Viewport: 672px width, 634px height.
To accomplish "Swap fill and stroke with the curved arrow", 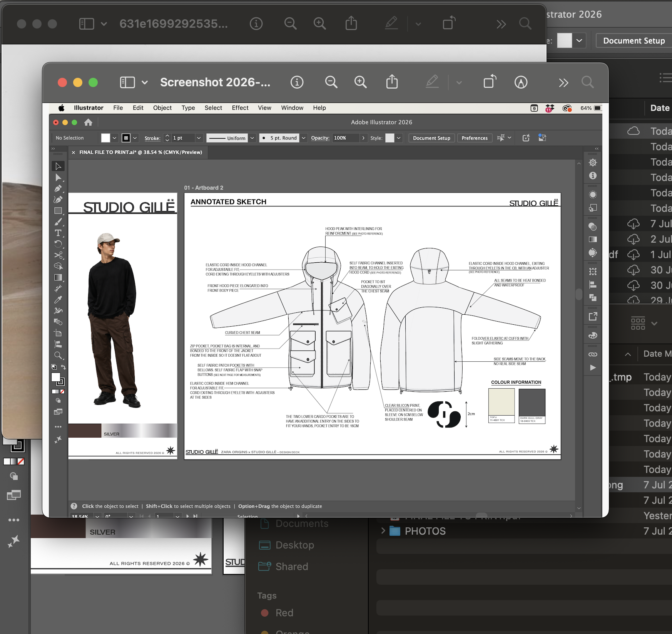I will [64, 367].
